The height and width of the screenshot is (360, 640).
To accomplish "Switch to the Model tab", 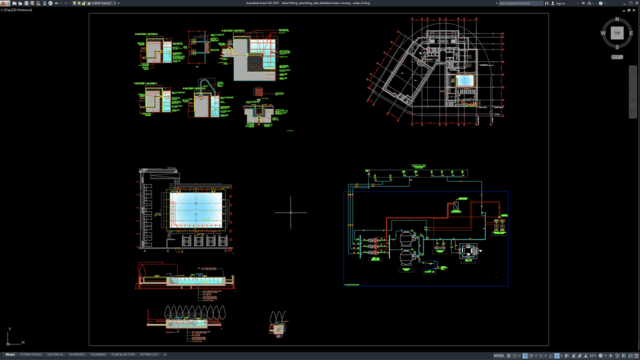I will click(x=10, y=355).
